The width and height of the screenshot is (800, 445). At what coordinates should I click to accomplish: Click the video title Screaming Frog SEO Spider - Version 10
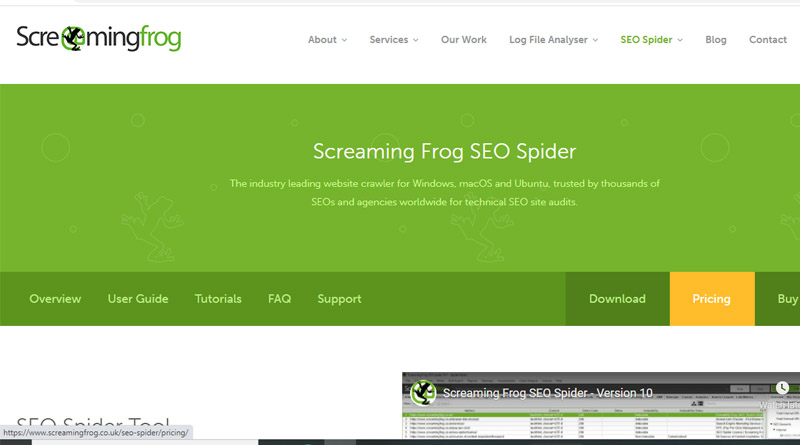pos(547,393)
